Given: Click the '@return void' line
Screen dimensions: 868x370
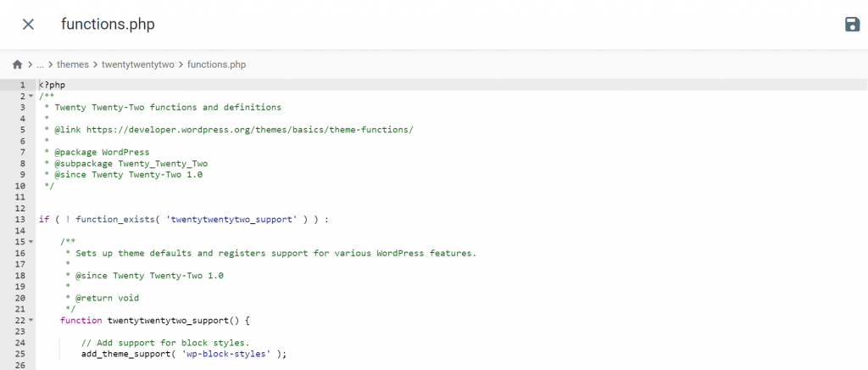Looking at the screenshot, I should coord(108,298).
